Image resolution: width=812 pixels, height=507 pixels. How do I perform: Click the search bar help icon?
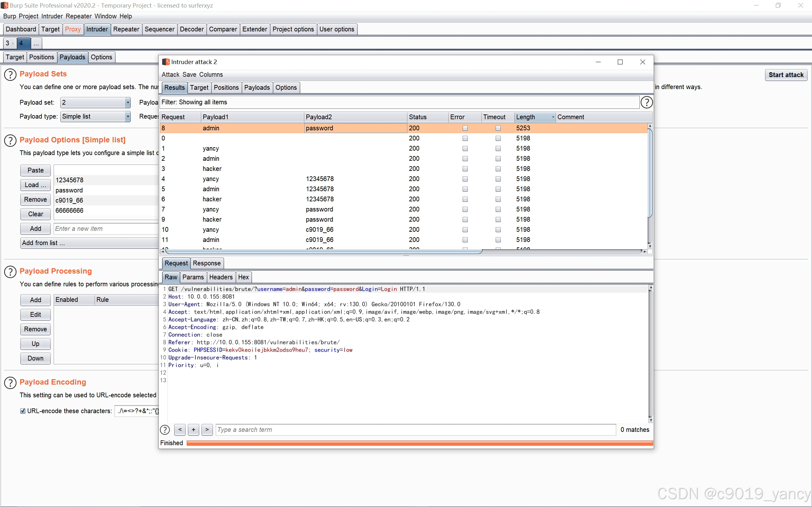point(165,430)
